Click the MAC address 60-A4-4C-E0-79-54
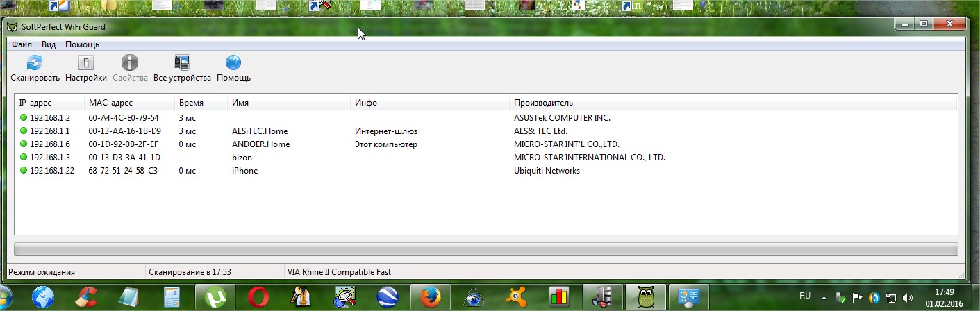 tap(124, 118)
